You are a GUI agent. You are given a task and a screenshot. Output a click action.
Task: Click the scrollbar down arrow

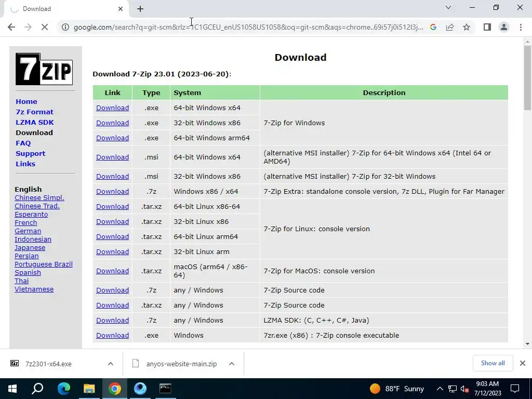pos(527,344)
